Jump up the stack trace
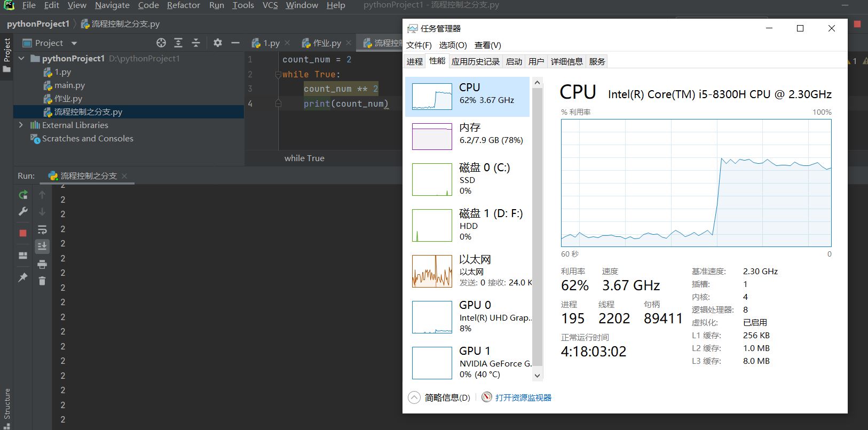Image resolution: width=868 pixels, height=430 pixels. 42,195
